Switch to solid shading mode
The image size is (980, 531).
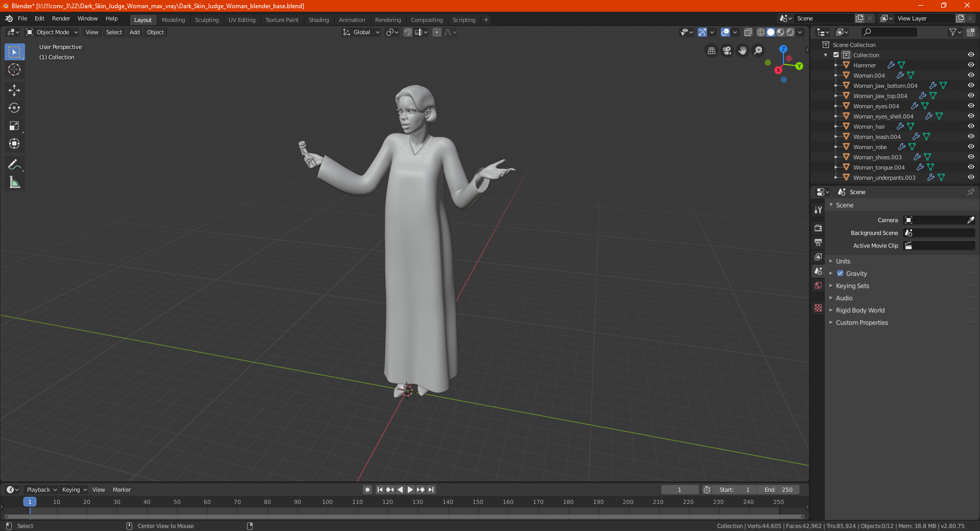771,32
